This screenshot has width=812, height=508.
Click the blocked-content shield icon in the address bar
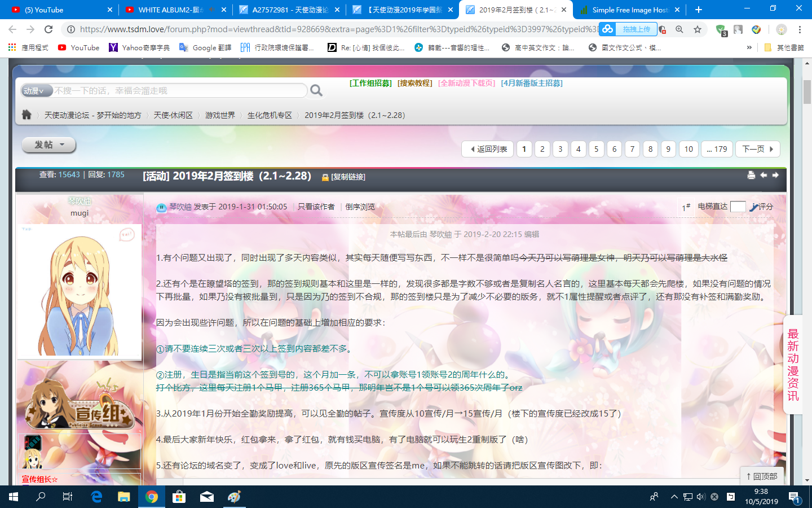662,29
